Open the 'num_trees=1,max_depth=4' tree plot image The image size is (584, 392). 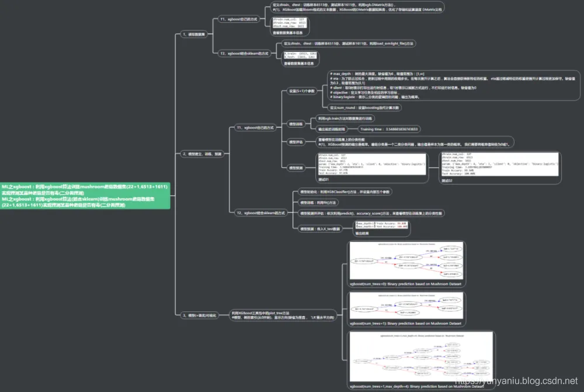[421, 360]
